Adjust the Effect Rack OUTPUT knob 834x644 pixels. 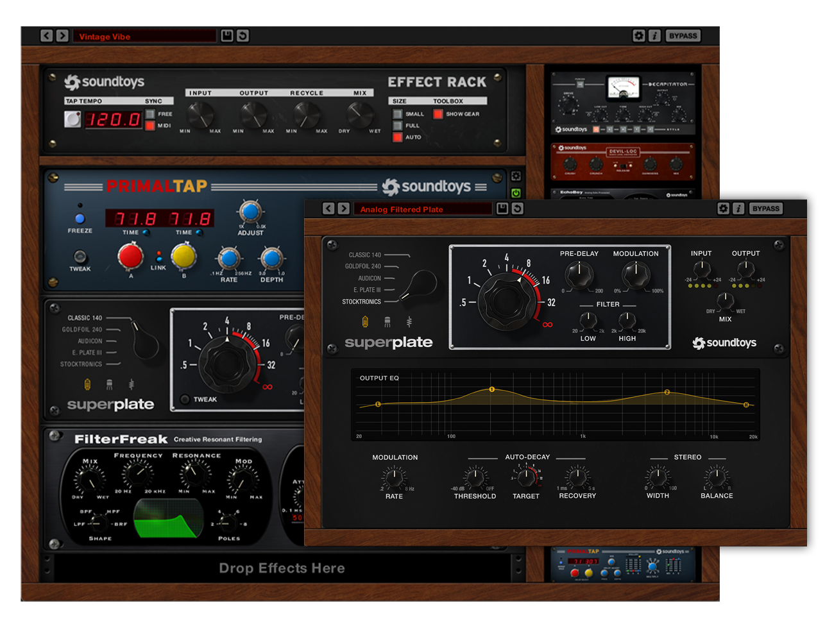(x=253, y=115)
